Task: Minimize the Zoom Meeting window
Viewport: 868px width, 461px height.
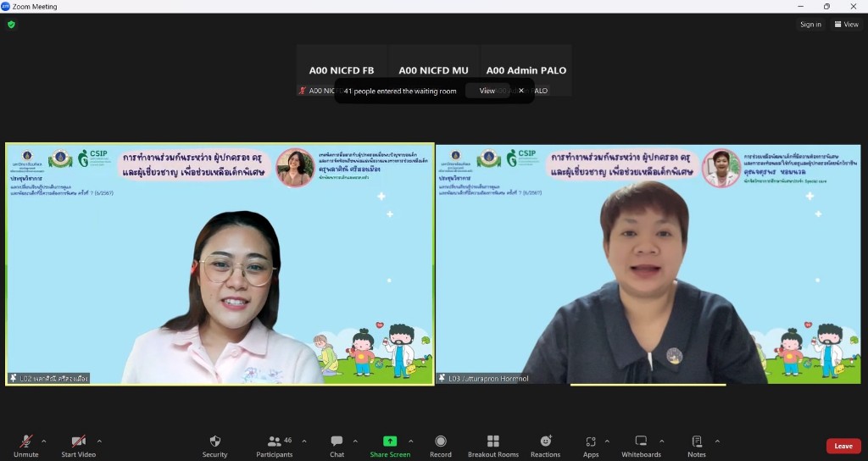Action: click(x=800, y=6)
